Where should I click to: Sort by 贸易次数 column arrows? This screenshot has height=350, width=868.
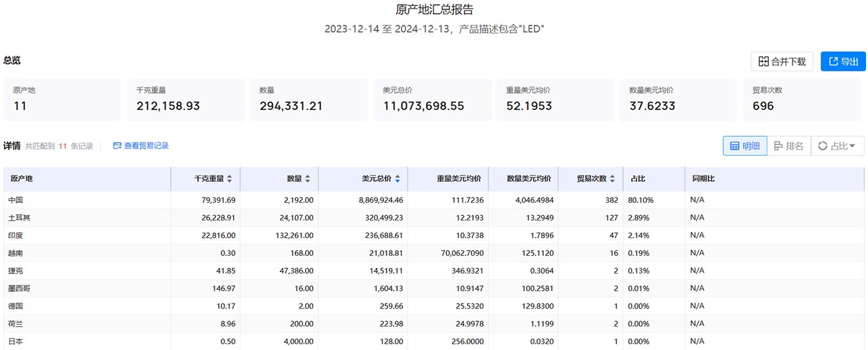point(613,179)
